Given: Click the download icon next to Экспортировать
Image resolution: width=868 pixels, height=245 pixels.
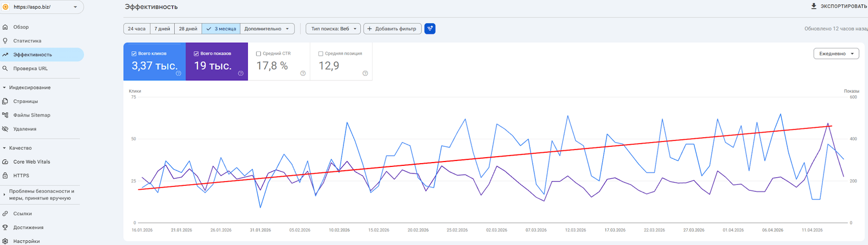Looking at the screenshot, I should tap(814, 6).
